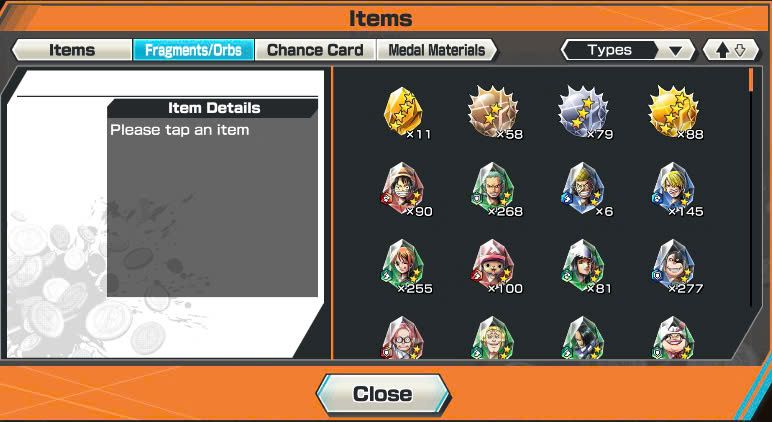
Task: Select blond character fragment ×145
Action: click(x=674, y=189)
